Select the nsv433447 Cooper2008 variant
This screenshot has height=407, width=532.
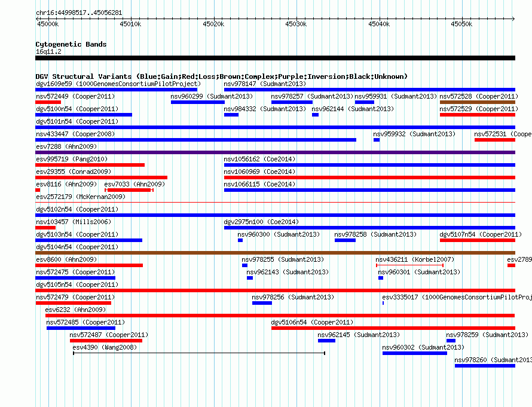click(75, 134)
